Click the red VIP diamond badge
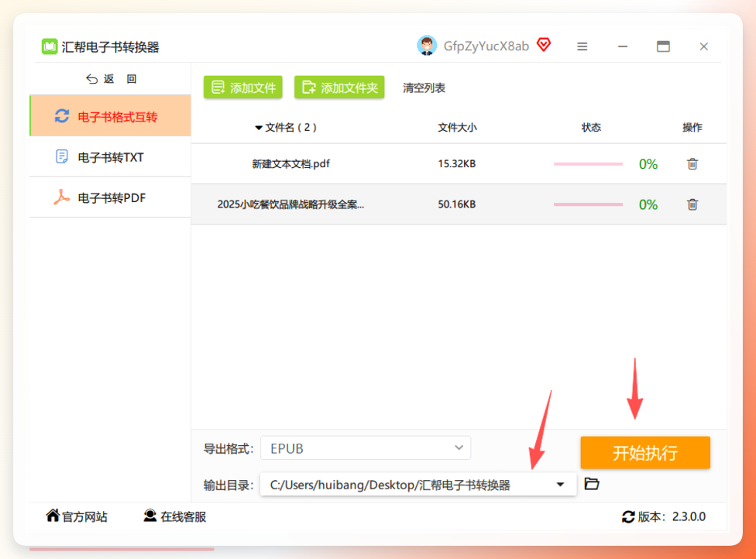This screenshot has height=559, width=756. click(x=544, y=45)
